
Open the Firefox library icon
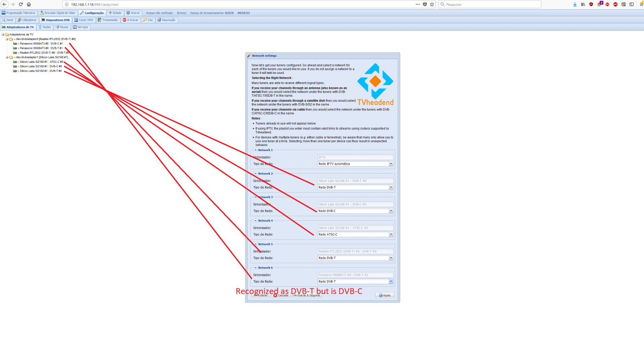(x=583, y=4)
